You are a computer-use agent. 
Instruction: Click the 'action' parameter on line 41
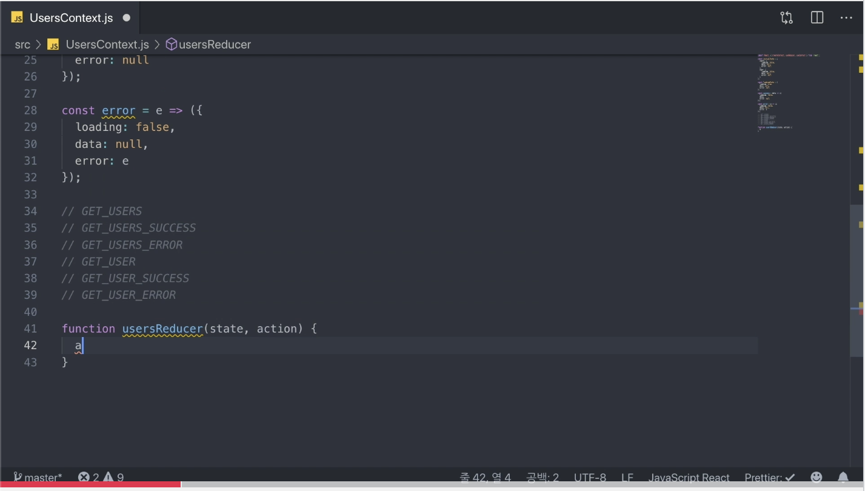(x=277, y=329)
